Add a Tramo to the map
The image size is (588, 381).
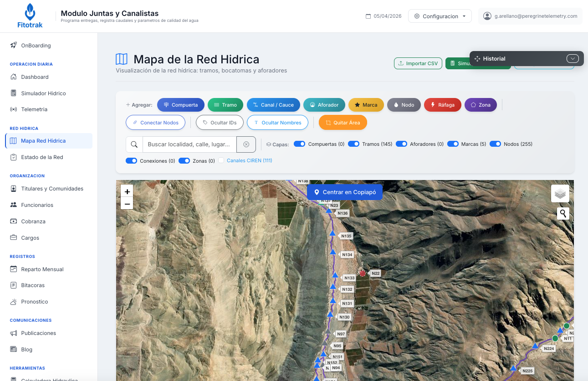[x=225, y=105]
